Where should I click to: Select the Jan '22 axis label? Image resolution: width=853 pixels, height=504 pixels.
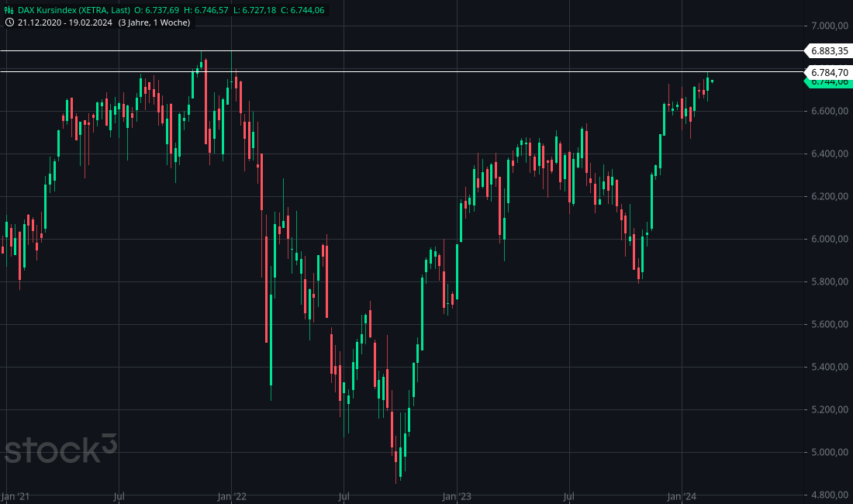click(x=232, y=495)
